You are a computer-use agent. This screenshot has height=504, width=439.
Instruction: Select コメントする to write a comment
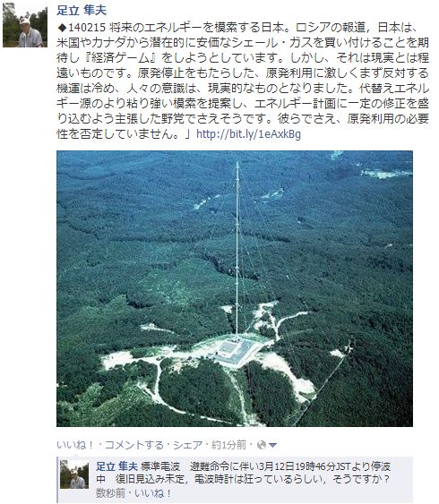tap(134, 445)
